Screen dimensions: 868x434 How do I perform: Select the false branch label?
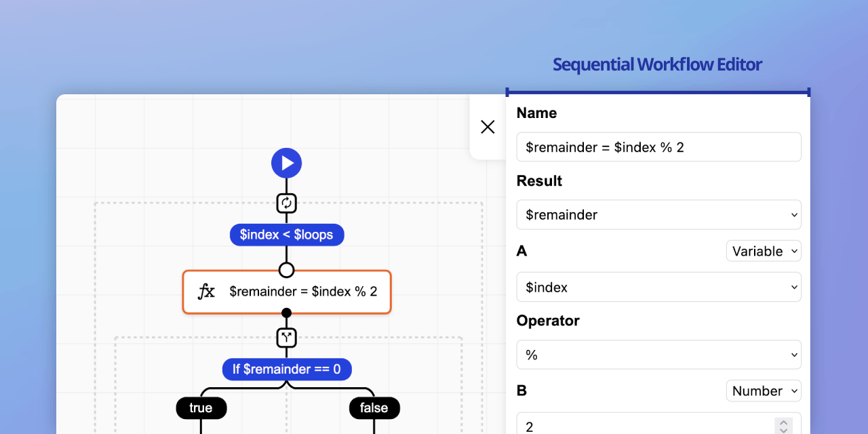(374, 408)
